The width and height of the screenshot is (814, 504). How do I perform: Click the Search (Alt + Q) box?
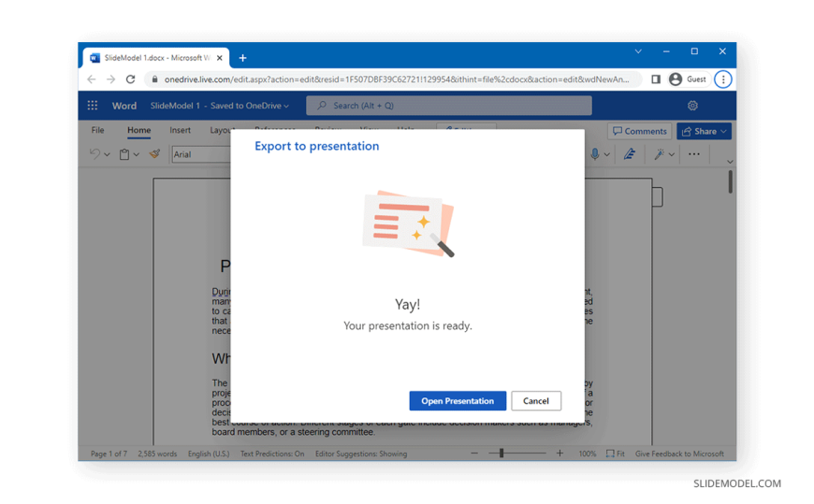pos(448,106)
